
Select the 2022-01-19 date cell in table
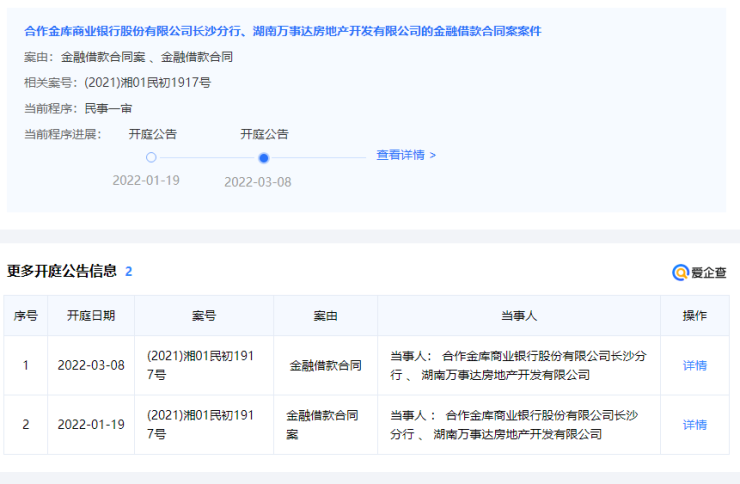pos(91,425)
